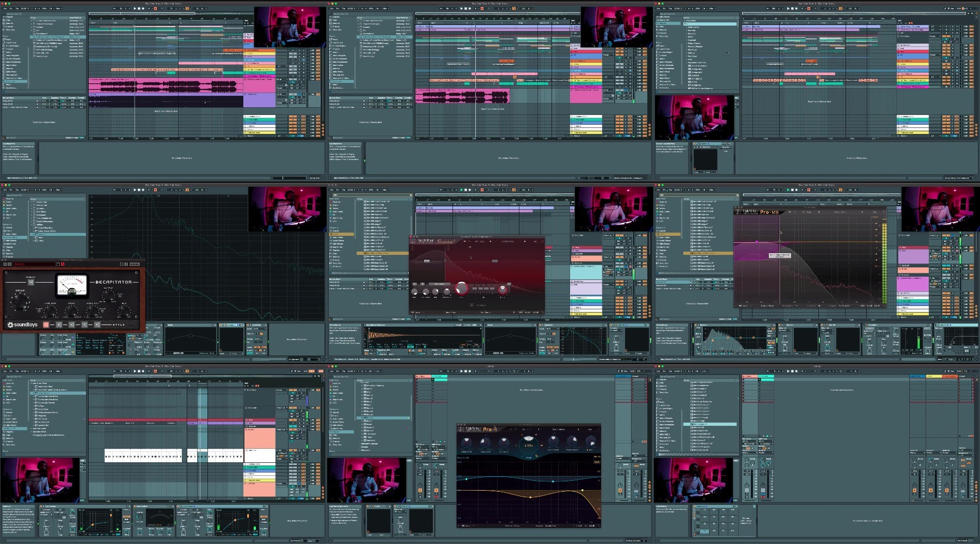
Task: Click the Bypass button in Decapitator
Action: (x=134, y=264)
